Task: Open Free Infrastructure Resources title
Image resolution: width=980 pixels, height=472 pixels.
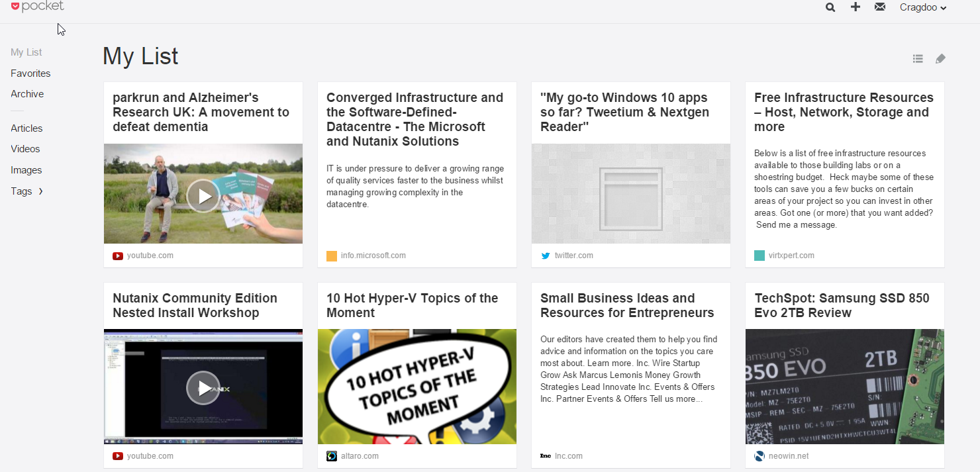Action: (x=844, y=113)
